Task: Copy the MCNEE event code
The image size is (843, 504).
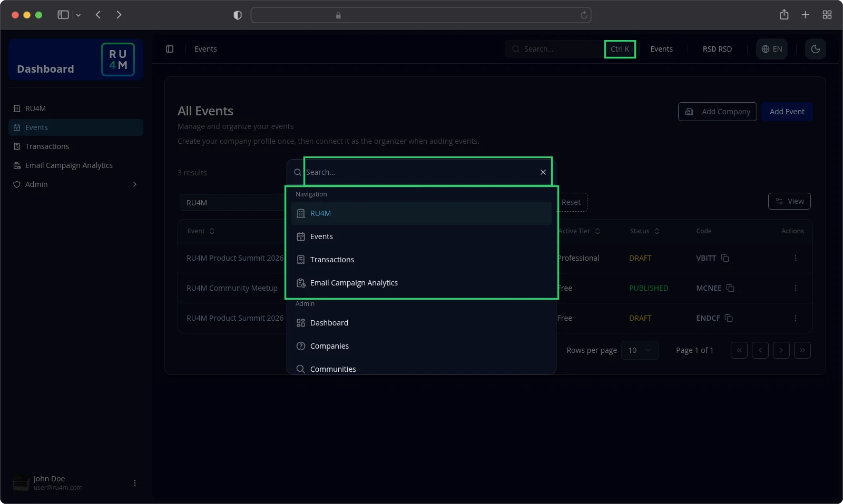Action: click(x=730, y=288)
